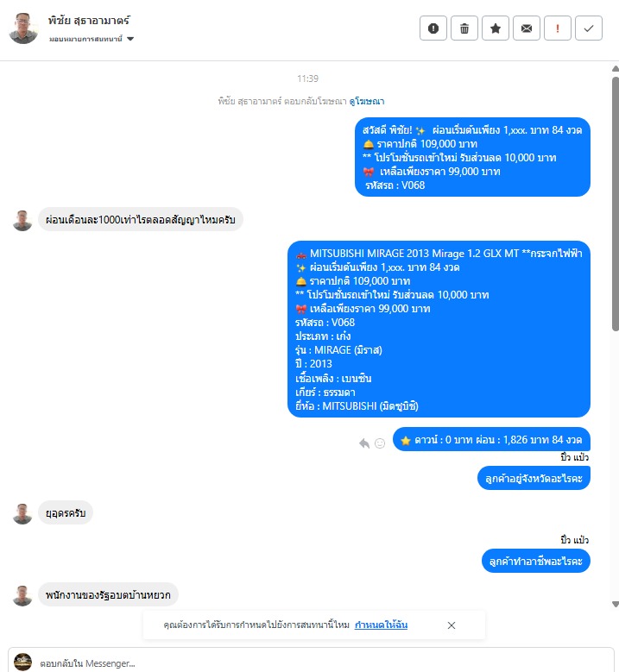Click the กำหนดให้ฉัน assign-to-me link
This screenshot has height=672, width=619.
click(x=381, y=625)
